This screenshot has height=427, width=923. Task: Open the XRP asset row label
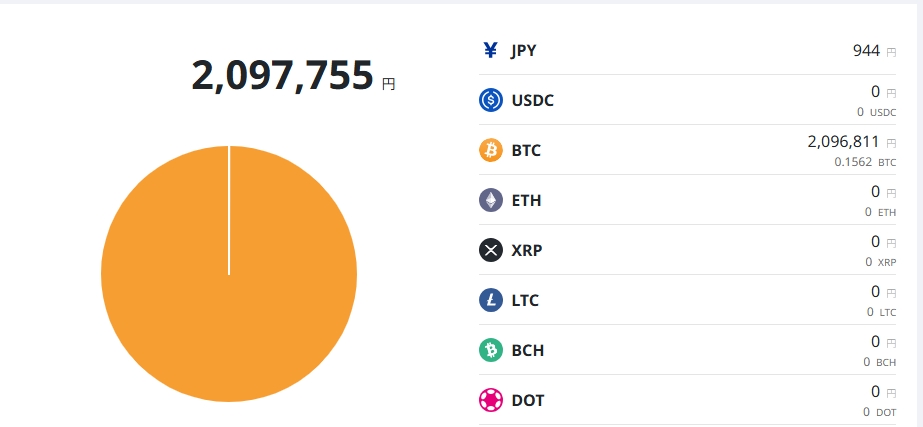526,251
